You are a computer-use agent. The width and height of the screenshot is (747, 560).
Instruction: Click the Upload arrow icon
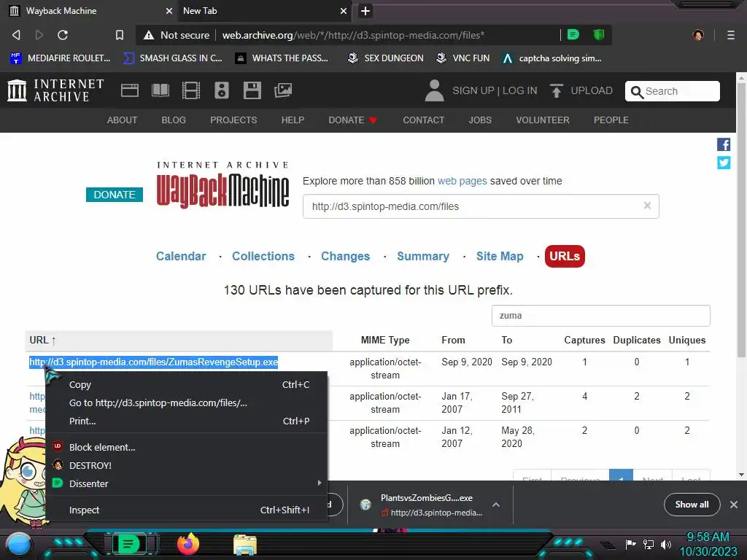coord(556,90)
